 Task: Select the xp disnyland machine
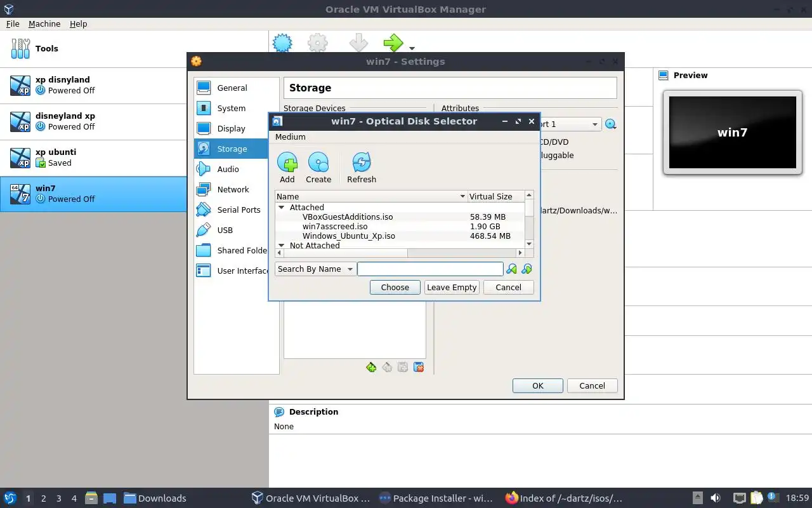[x=93, y=85]
